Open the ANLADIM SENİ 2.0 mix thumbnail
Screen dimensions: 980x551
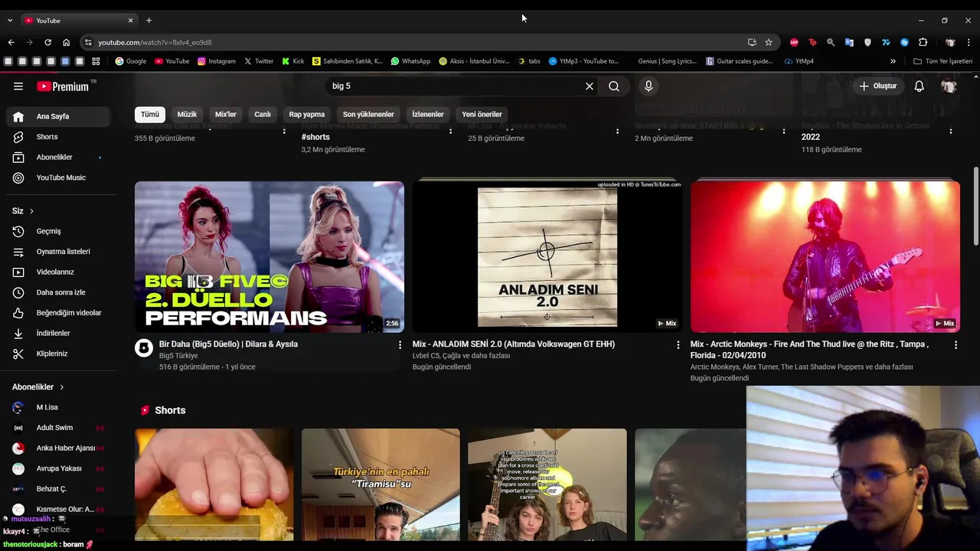(547, 256)
